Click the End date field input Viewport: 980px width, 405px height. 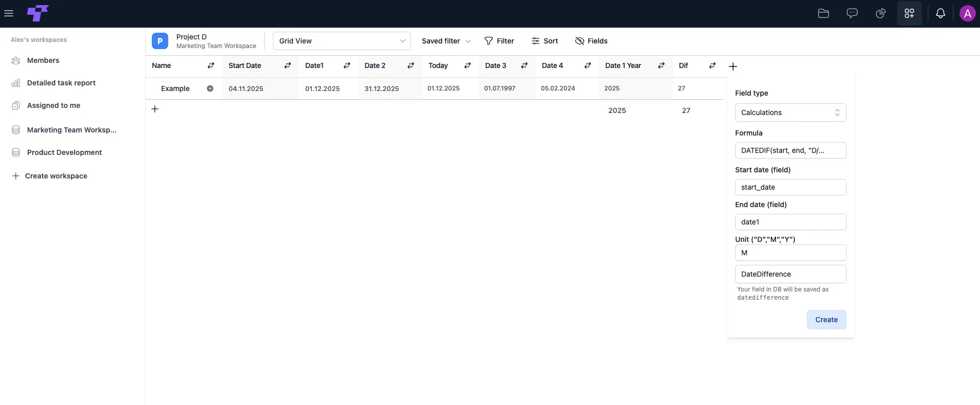tap(790, 222)
